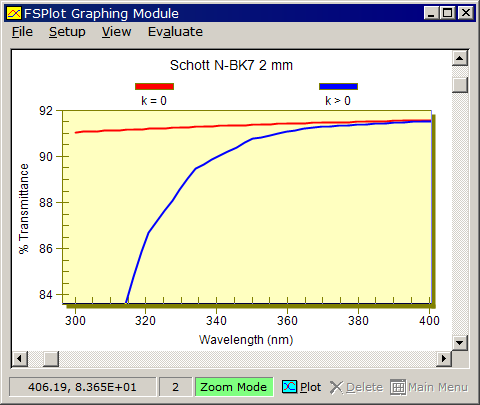Click the horizontal scrollbar thumb
Screen dimensions: 480x405
click(x=51, y=359)
